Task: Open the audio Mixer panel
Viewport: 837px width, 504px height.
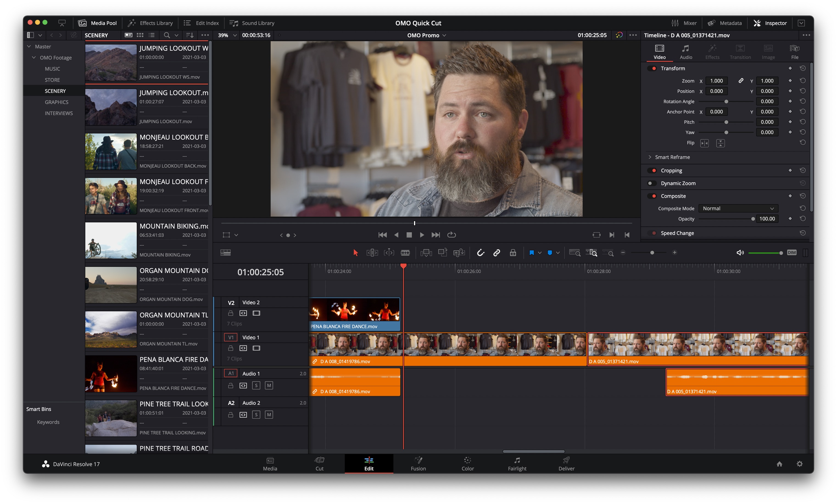Action: (684, 23)
